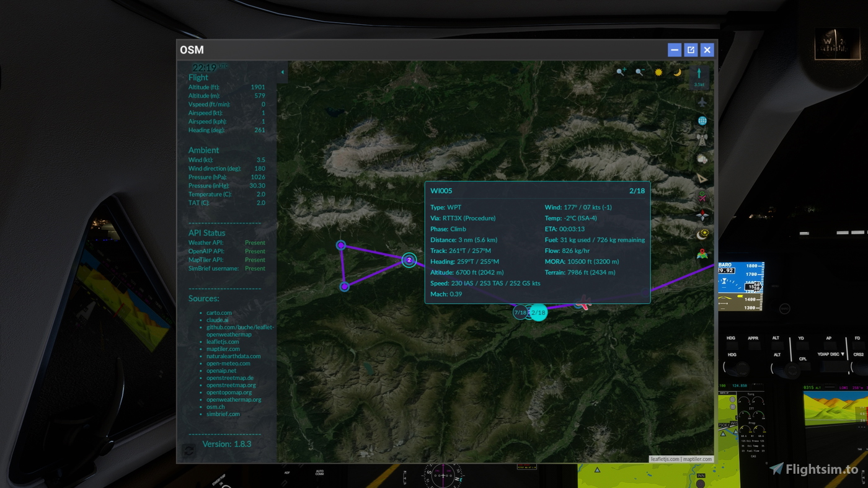Toggle the radio tower navaid overlay
This screenshot has height=488, width=868.
coord(702,140)
